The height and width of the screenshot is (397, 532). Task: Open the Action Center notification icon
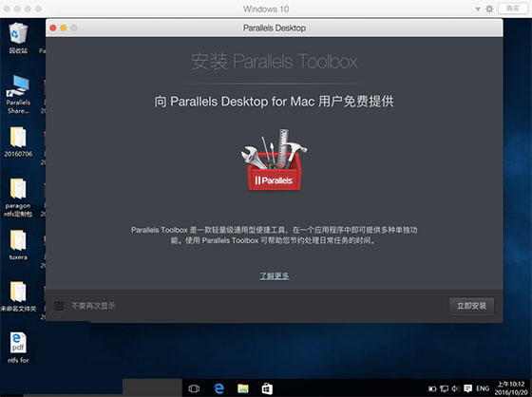click(467, 388)
